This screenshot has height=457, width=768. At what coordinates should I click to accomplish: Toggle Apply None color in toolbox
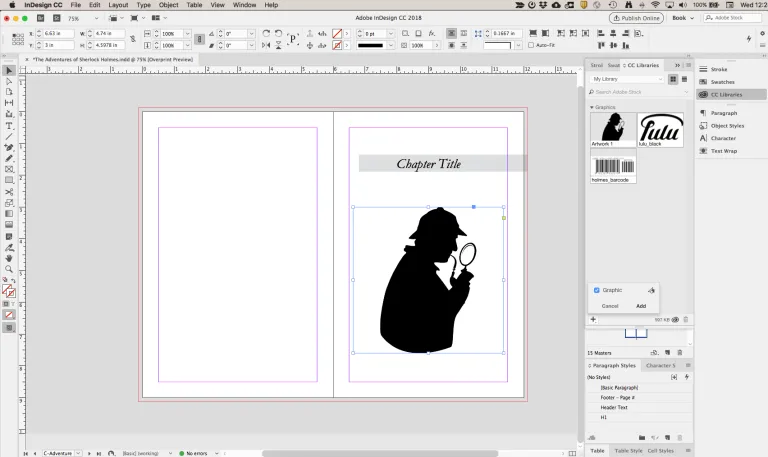[x=9, y=314]
